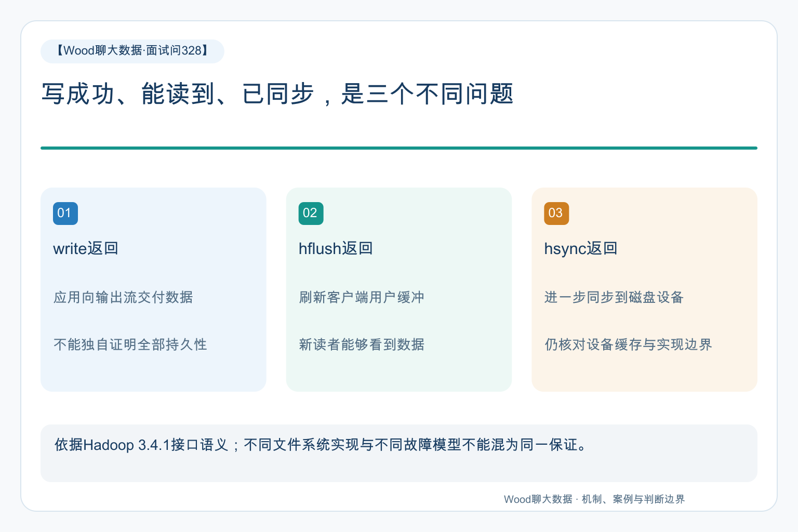Click the green 02 number badge
This screenshot has width=798, height=532.
311,214
